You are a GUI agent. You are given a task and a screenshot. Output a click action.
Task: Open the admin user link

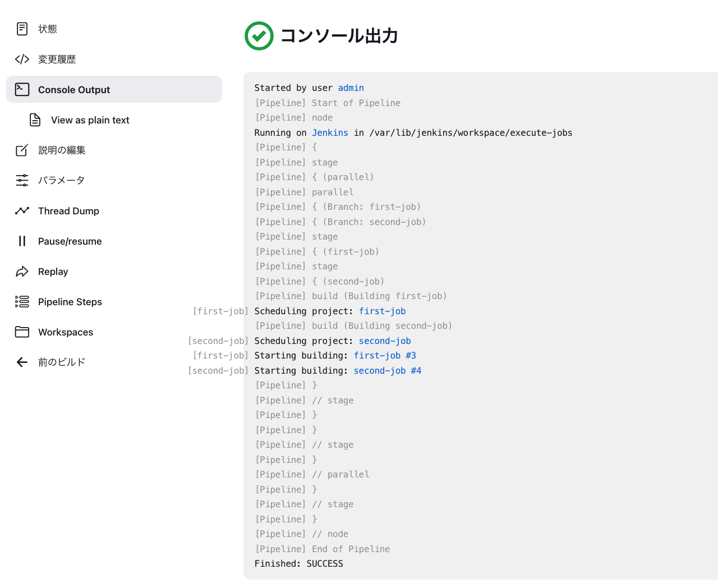351,88
